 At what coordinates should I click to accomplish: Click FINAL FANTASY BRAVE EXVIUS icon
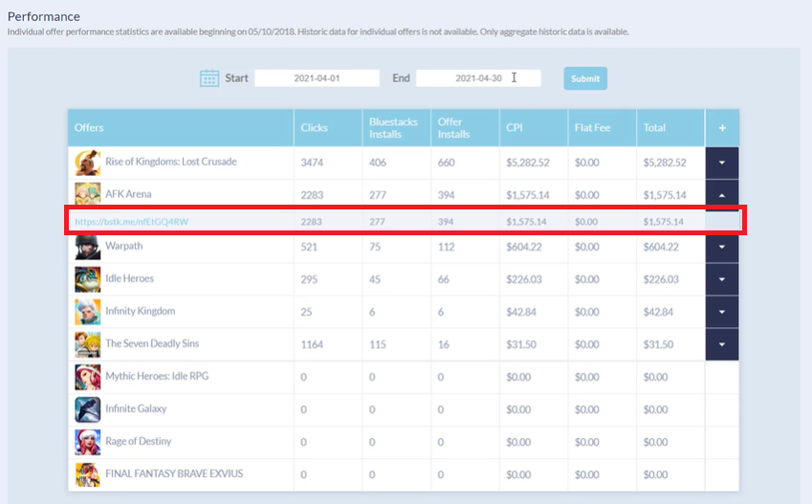coord(88,475)
